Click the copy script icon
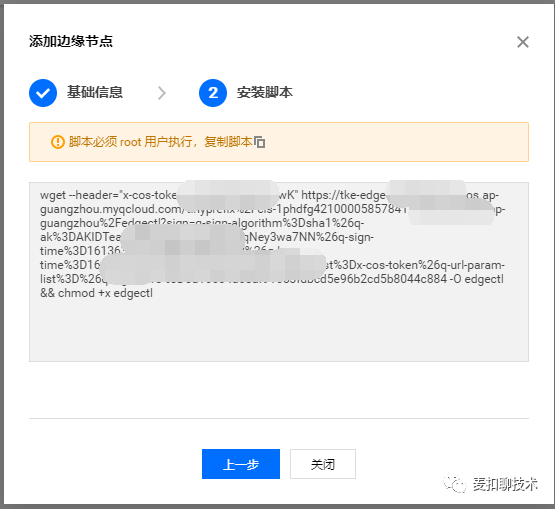555x509 pixels. [259, 142]
